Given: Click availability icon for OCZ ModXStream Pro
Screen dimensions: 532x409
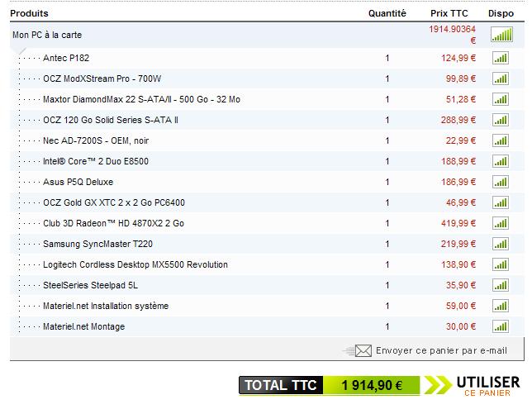Looking at the screenshot, I should click(501, 78).
